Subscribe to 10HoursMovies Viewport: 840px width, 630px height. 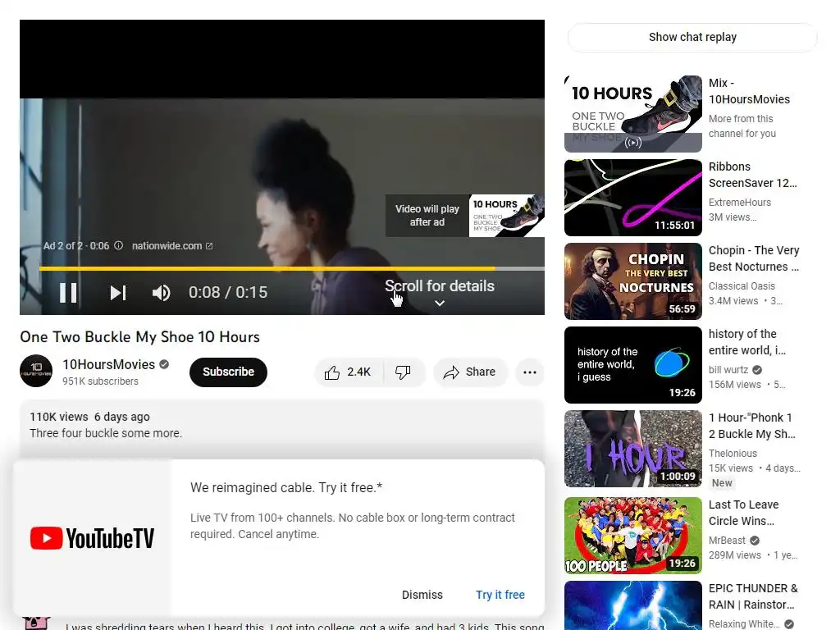228,372
